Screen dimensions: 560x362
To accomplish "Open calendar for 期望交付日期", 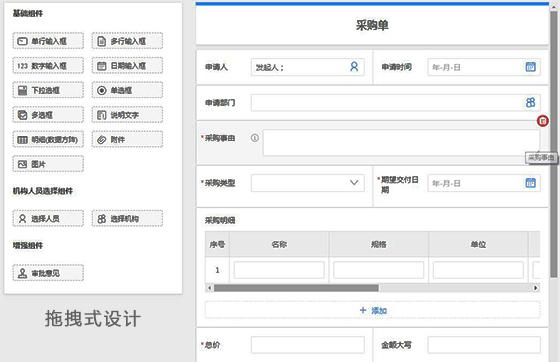I will 530,183.
